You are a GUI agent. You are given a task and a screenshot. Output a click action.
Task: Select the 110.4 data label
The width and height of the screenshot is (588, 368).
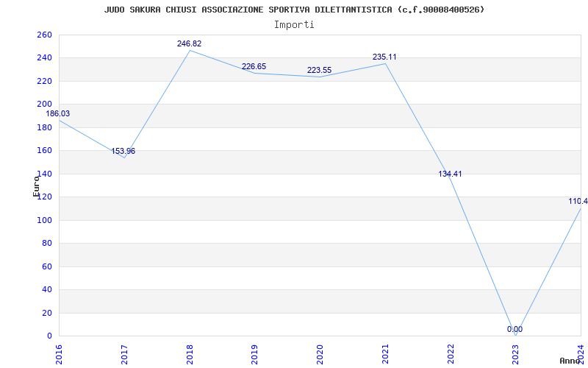click(578, 201)
